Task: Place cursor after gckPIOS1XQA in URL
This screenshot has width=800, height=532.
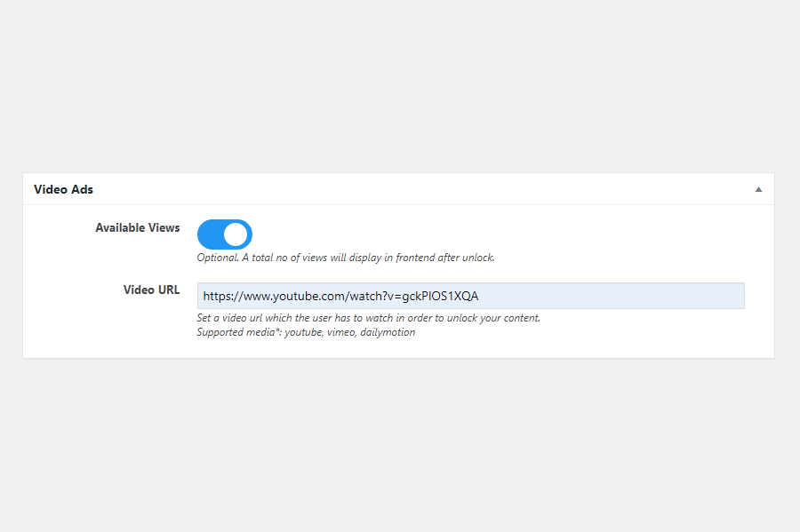Action: [480, 296]
